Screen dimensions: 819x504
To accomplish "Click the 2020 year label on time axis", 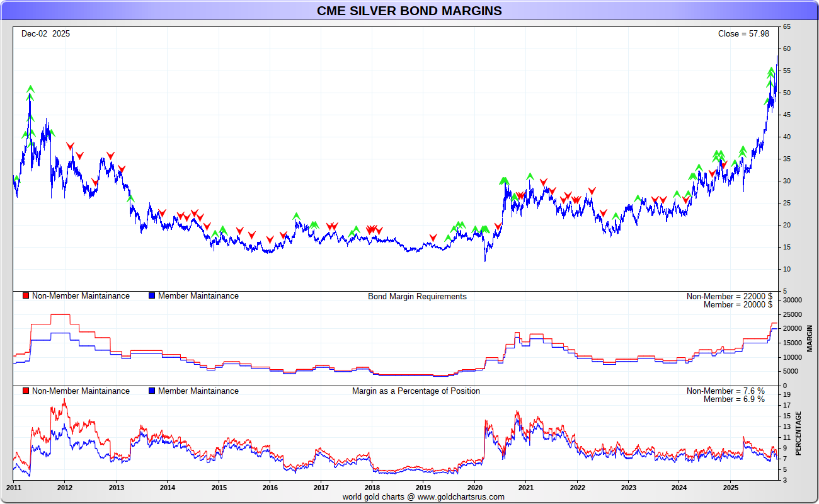I will pyautogui.click(x=474, y=488).
